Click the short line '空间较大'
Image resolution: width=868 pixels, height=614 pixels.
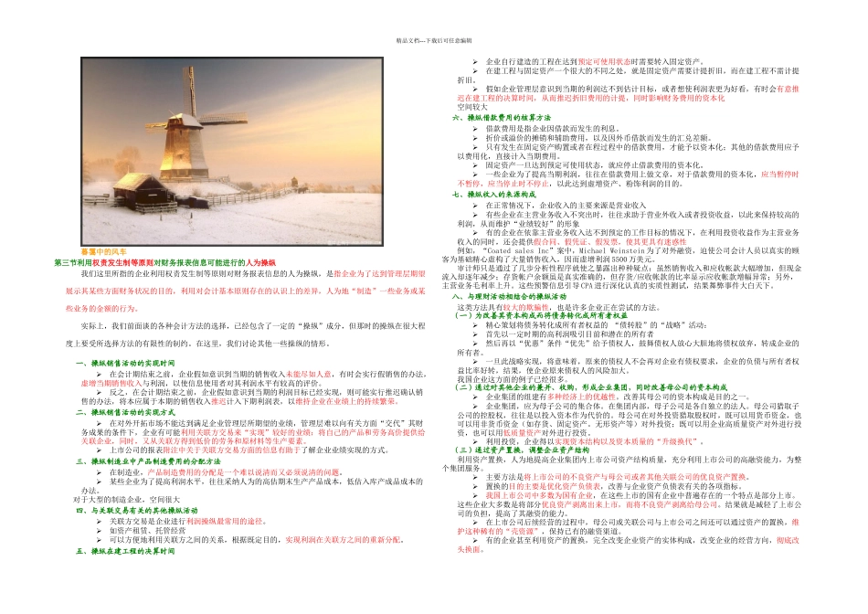coord(472,108)
